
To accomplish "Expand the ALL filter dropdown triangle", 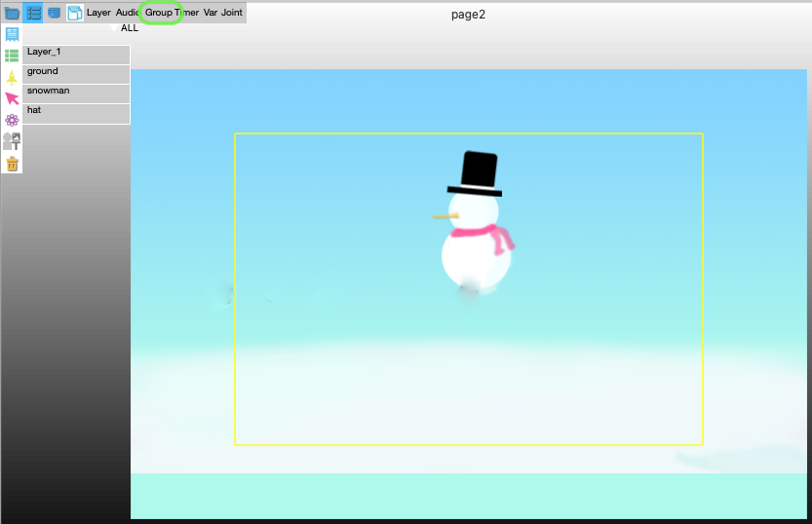I will coord(114,28).
